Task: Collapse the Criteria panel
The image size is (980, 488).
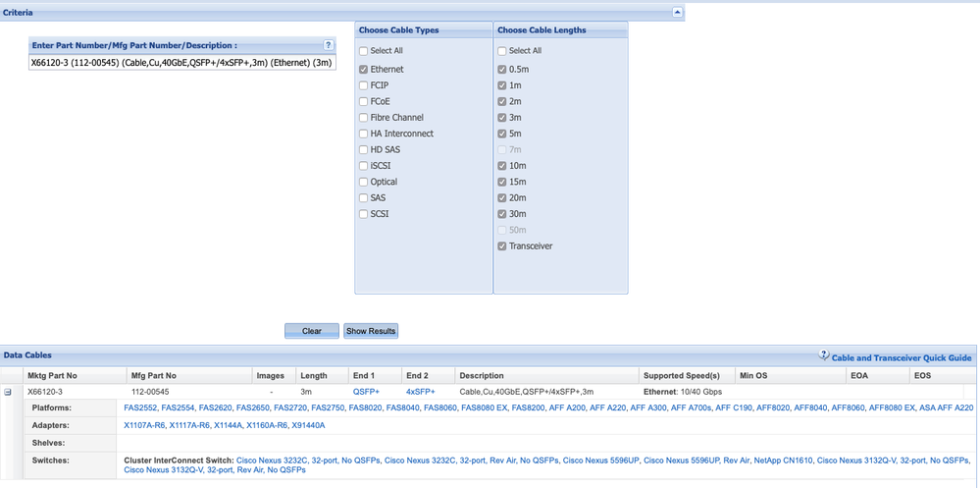Action: [677, 13]
